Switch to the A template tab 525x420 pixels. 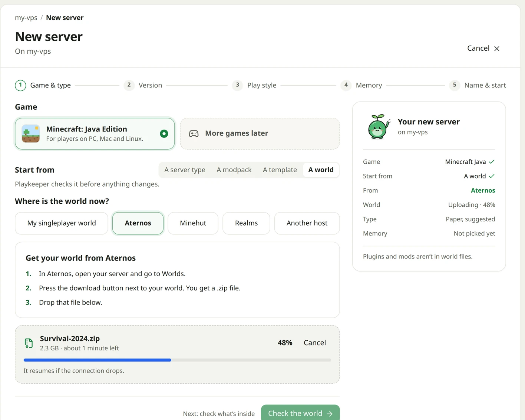click(280, 170)
